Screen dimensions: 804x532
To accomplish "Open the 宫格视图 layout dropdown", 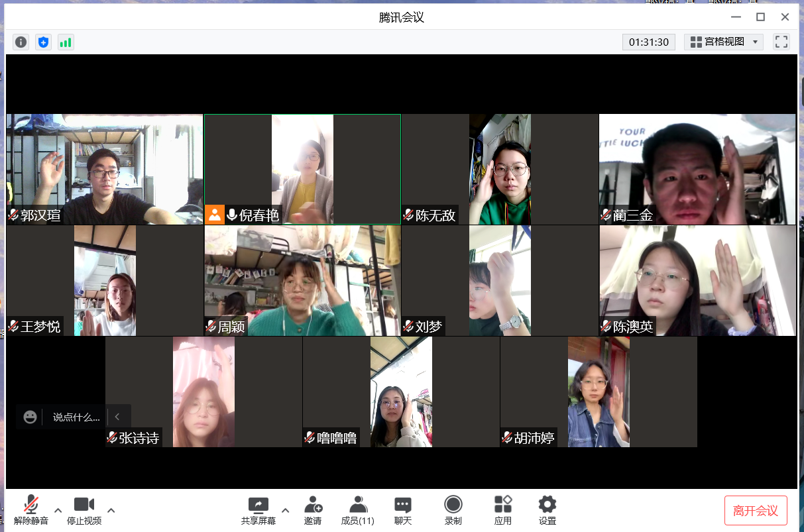I will click(x=724, y=42).
